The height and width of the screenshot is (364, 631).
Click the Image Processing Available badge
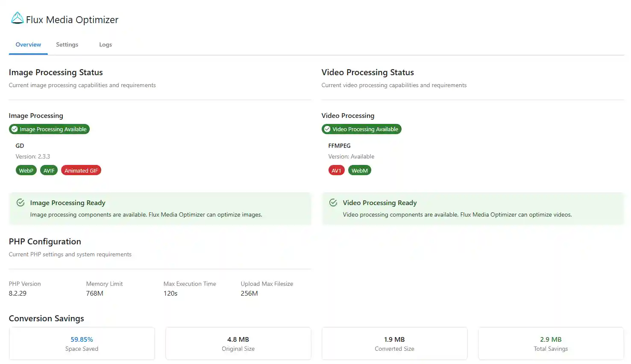coord(49,129)
